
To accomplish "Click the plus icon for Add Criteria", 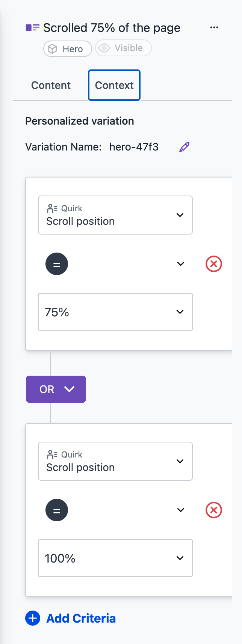I will (33, 618).
